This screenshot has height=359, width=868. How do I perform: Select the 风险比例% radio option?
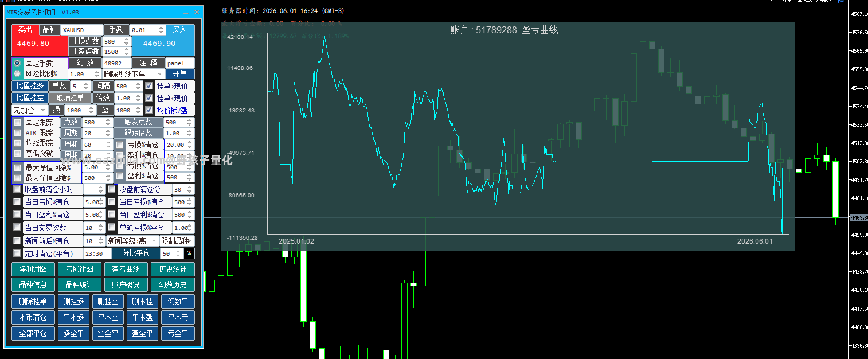(17, 73)
